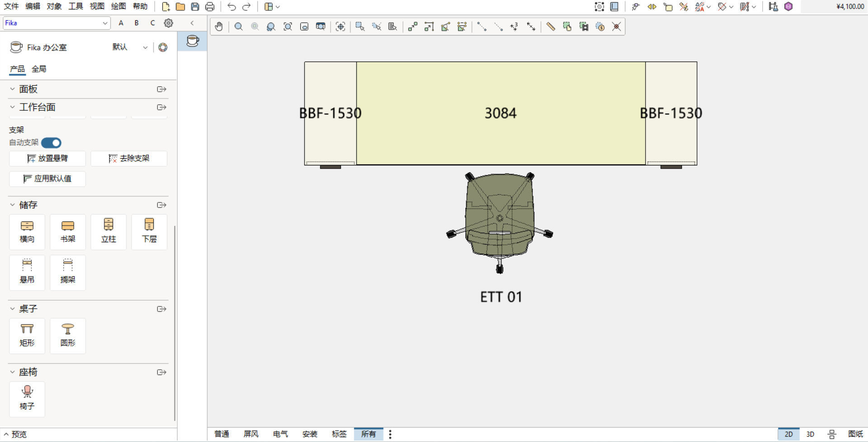
Task: Select the ETT 01 chair in the drawing
Action: [500, 223]
